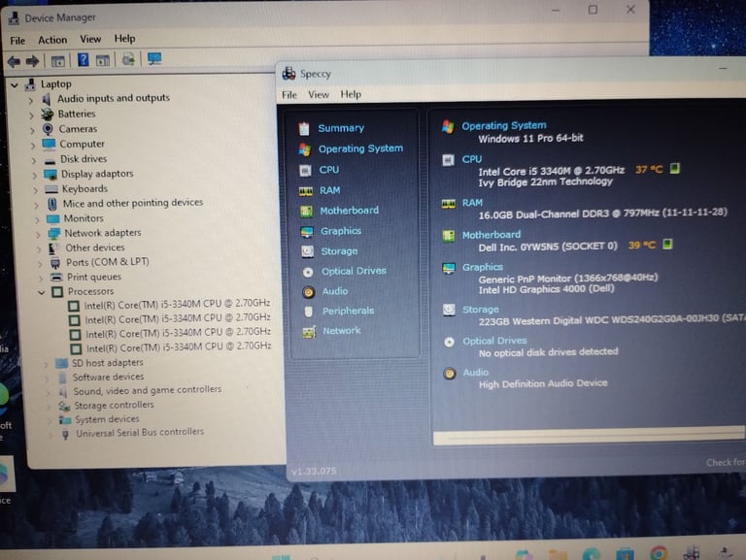The image size is (746, 560).
Task: Select the Optical Drives disc icon in sidebar
Action: (x=308, y=272)
